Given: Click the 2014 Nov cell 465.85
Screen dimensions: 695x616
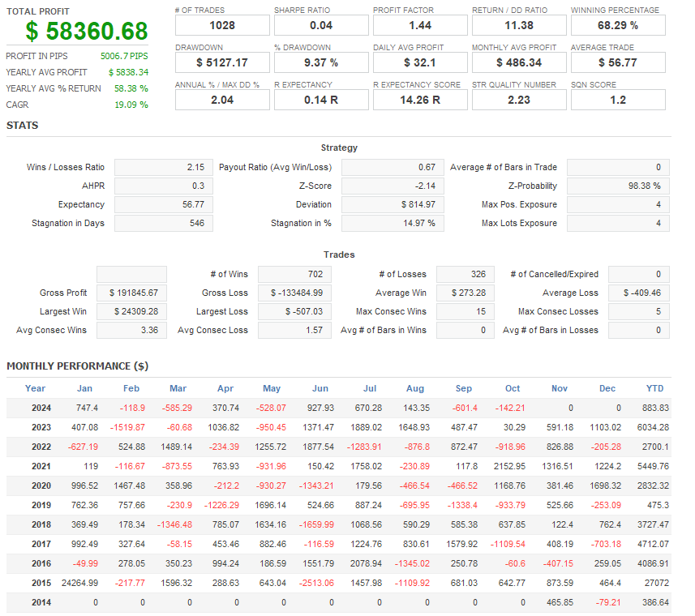Looking at the screenshot, I should pyautogui.click(x=560, y=603).
